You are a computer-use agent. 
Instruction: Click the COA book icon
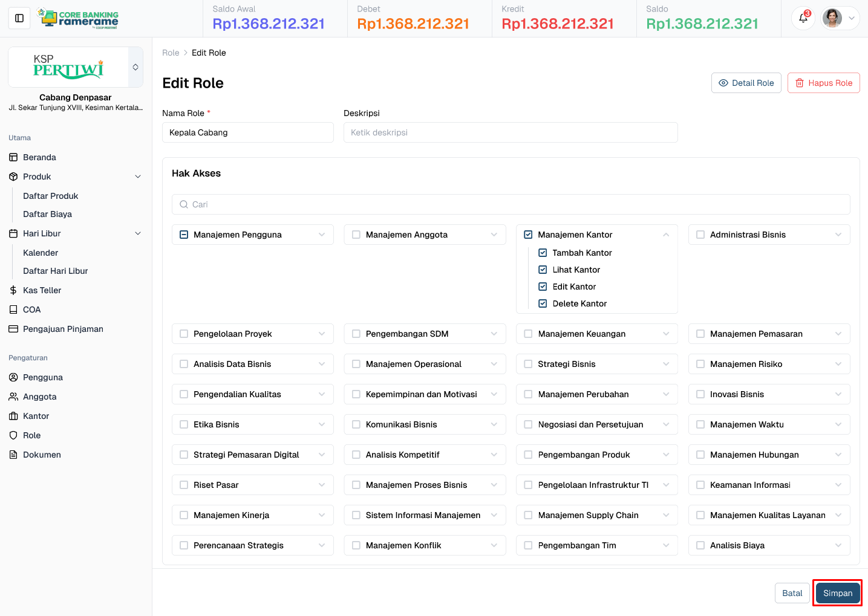click(x=13, y=310)
